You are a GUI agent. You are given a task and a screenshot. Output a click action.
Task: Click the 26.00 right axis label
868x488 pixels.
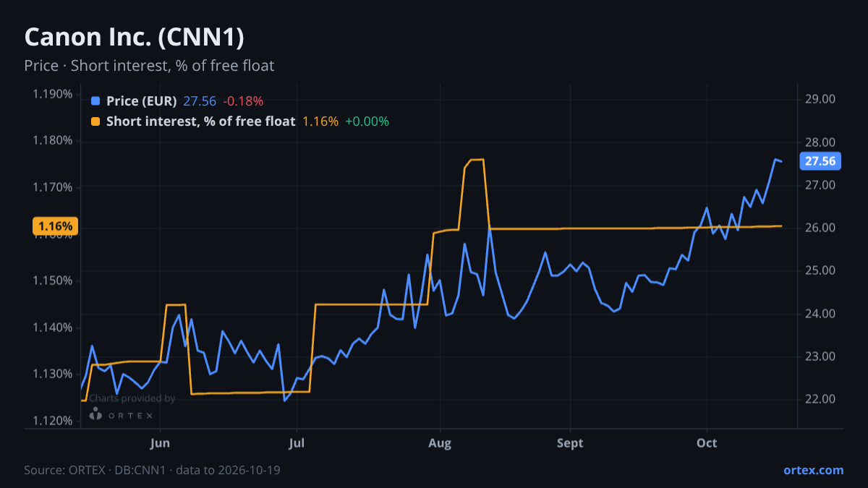pyautogui.click(x=820, y=228)
